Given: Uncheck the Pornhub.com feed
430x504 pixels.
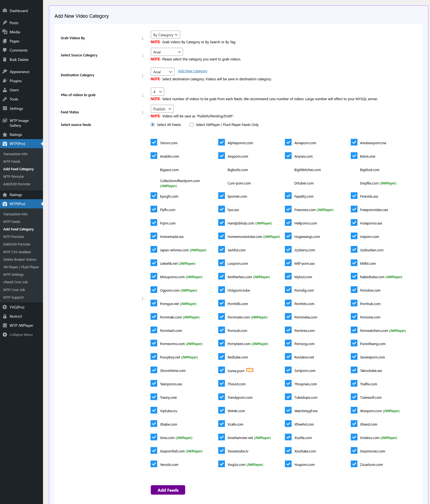Looking at the screenshot, I should (354, 303).
